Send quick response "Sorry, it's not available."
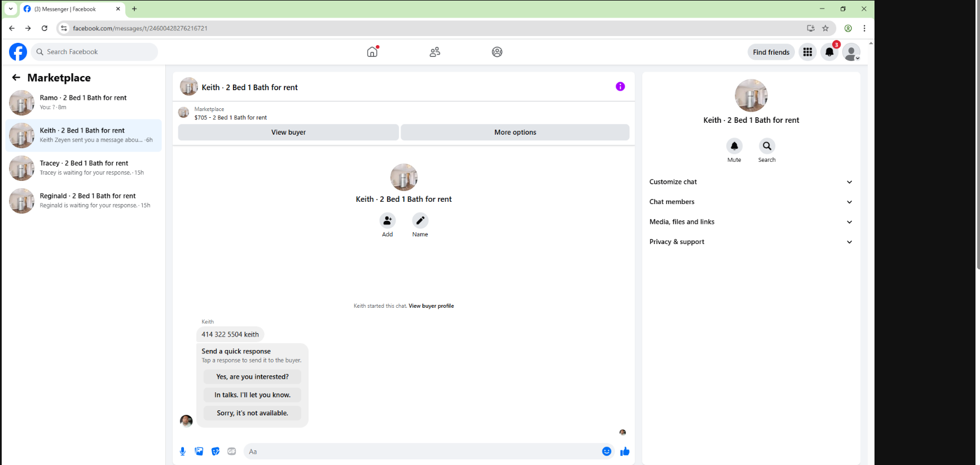The width and height of the screenshot is (980, 465). click(x=252, y=413)
